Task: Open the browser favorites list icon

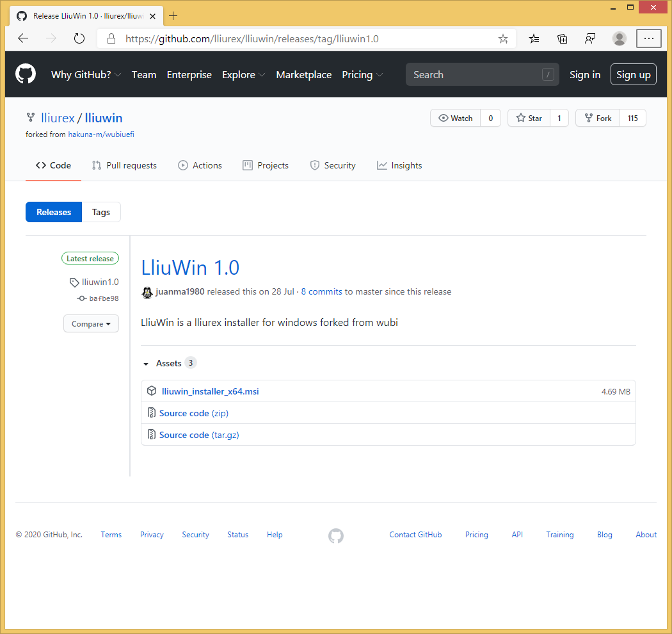Action: [x=534, y=38]
